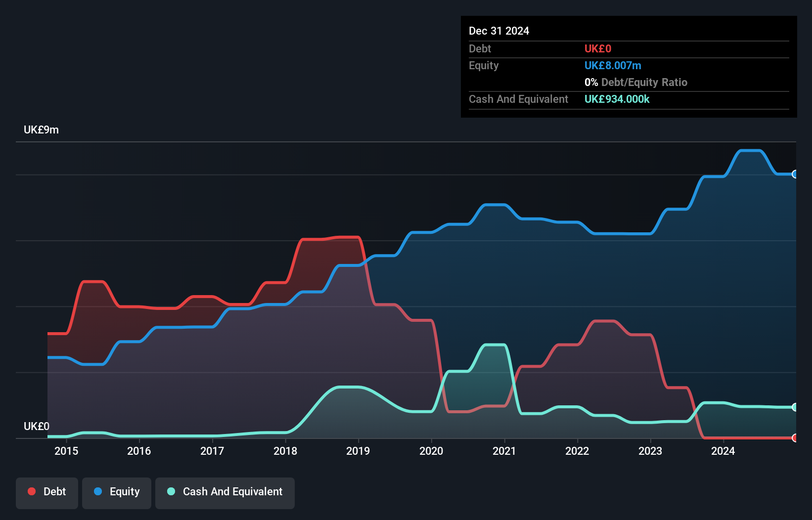This screenshot has height=520, width=812.
Task: Select the Debt endpoint marker at Dec 2024
Action: coord(795,438)
